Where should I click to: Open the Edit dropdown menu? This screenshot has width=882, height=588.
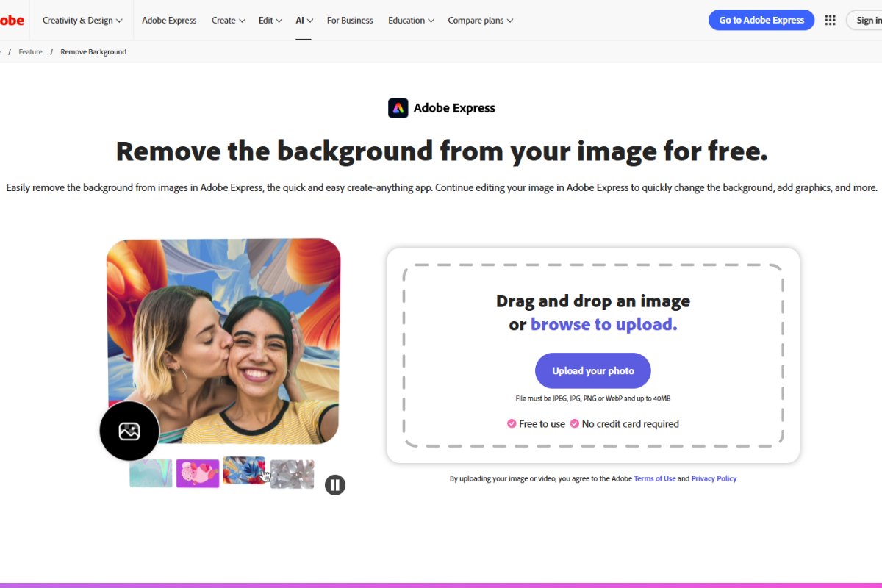[x=270, y=21]
